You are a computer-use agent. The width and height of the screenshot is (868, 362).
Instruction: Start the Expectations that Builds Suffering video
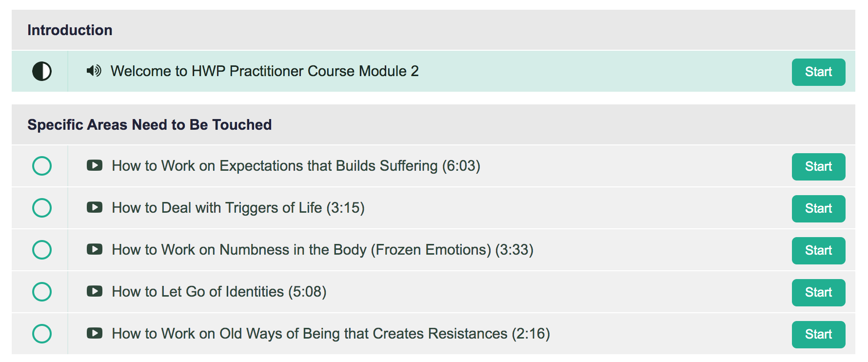pyautogui.click(x=818, y=167)
